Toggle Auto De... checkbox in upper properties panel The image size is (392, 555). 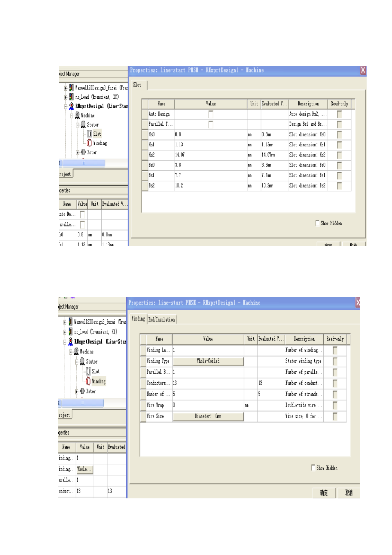point(82,215)
